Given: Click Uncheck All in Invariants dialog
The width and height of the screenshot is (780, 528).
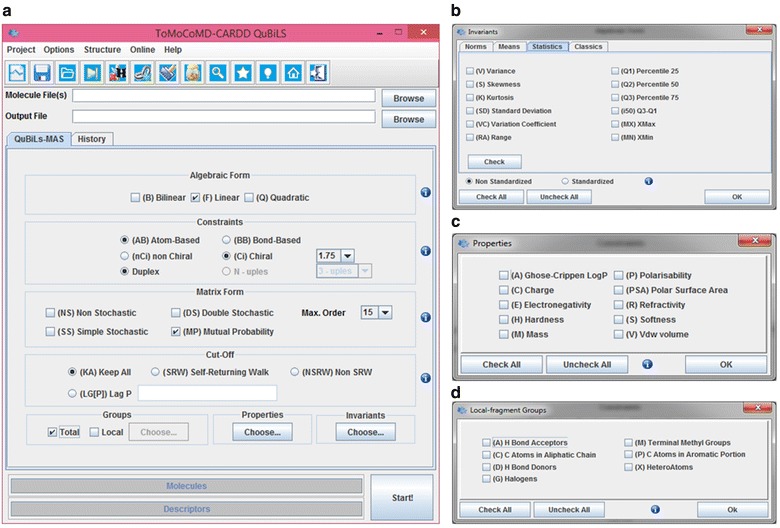Looking at the screenshot, I should coord(559,197).
